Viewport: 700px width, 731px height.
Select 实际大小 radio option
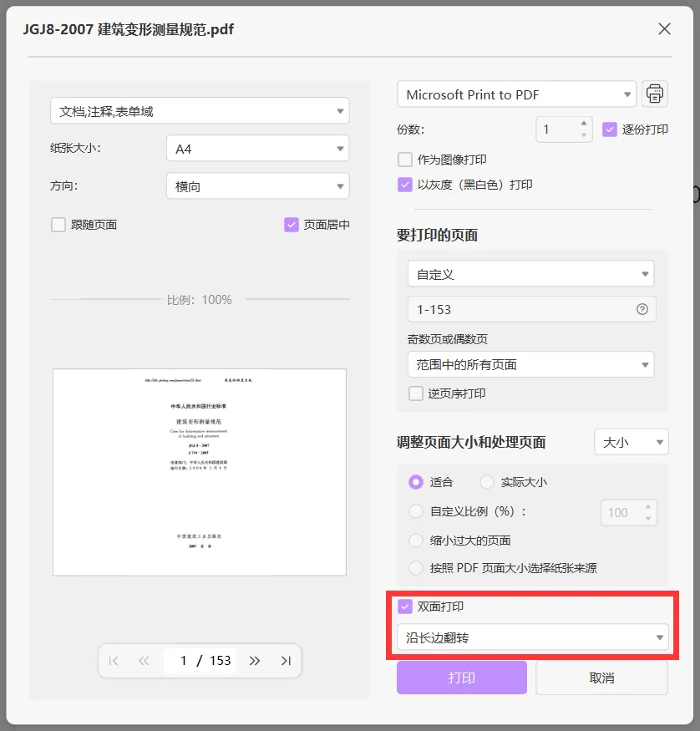(x=486, y=482)
